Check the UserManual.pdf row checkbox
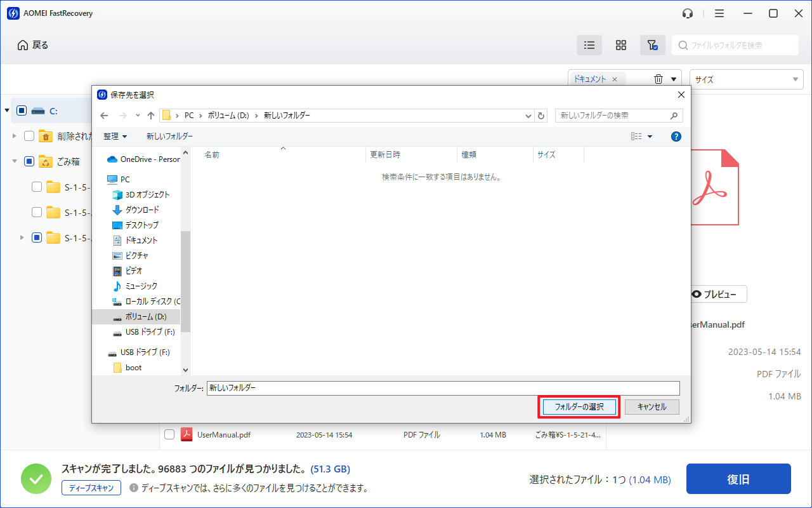The width and height of the screenshot is (812, 508). (x=169, y=435)
